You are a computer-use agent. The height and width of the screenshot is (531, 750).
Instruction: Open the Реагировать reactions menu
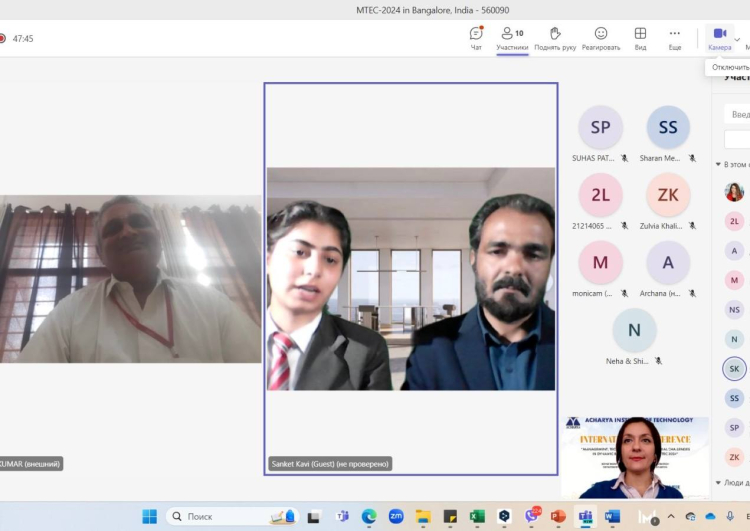click(x=601, y=37)
